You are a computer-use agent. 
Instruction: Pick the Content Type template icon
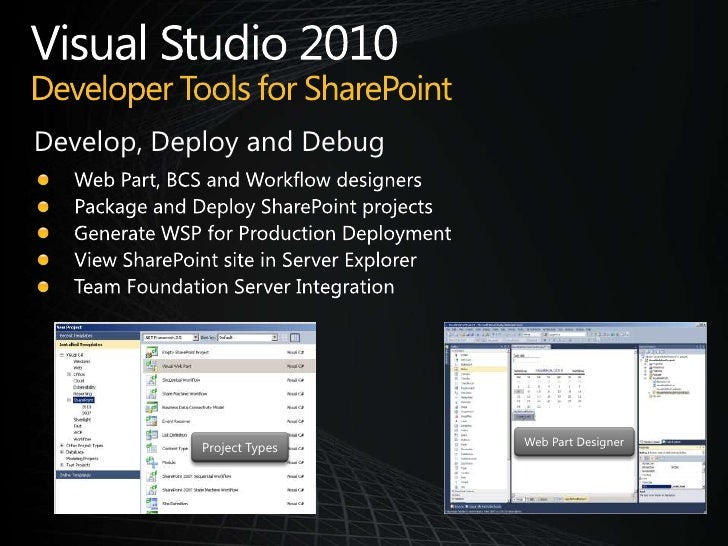tap(152, 448)
